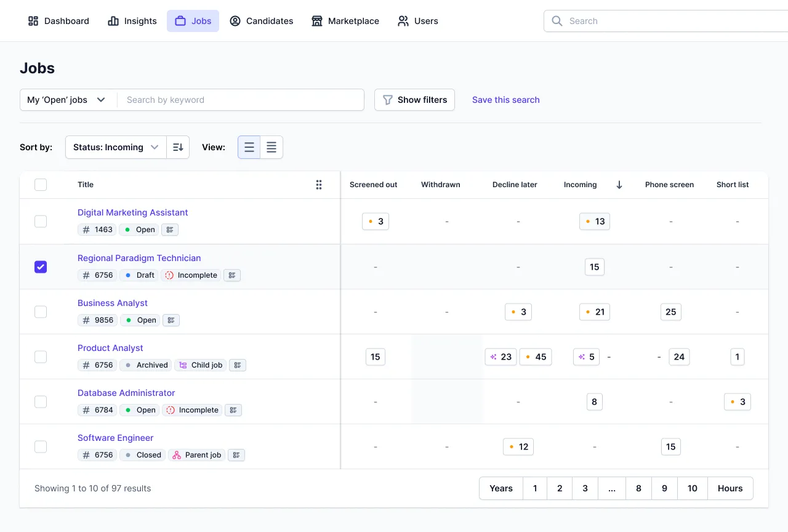788x532 pixels.
Task: Click the details icon on Software Engineer row
Action: tap(236, 455)
